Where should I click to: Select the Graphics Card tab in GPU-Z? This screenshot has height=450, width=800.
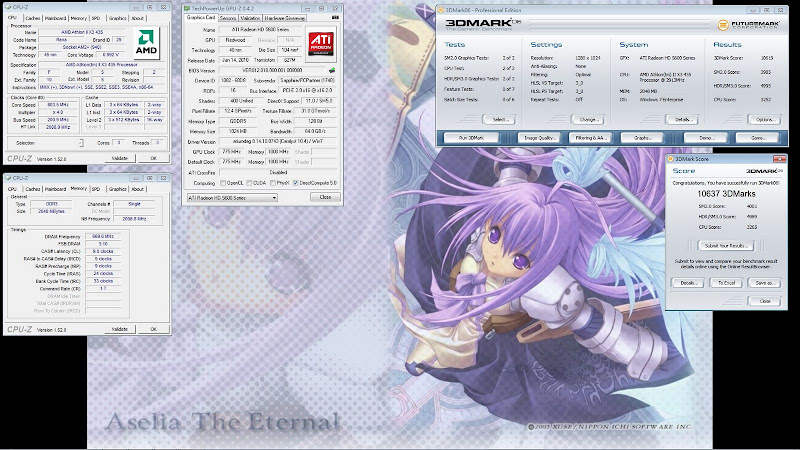(x=201, y=17)
